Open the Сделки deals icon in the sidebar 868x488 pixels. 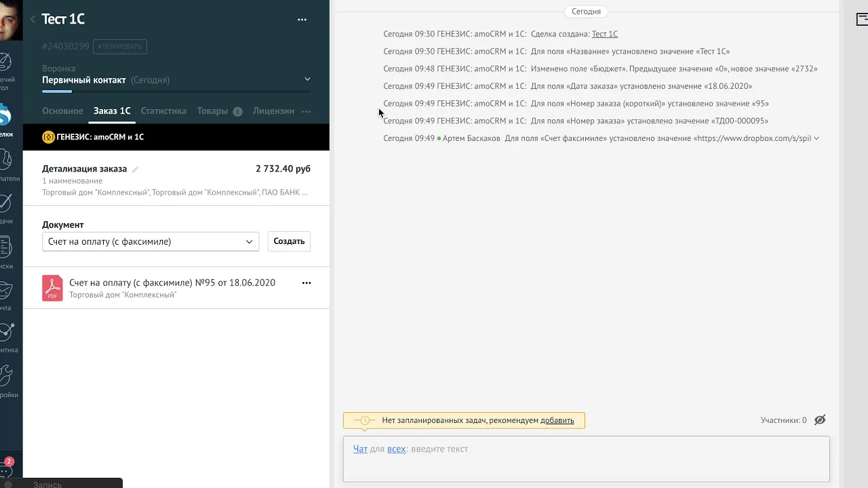(5, 116)
